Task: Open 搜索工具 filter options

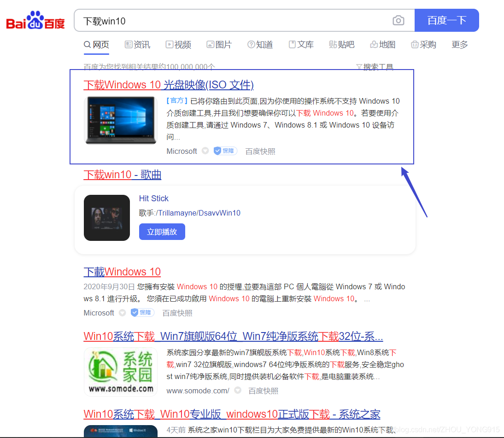Action: 375,67
